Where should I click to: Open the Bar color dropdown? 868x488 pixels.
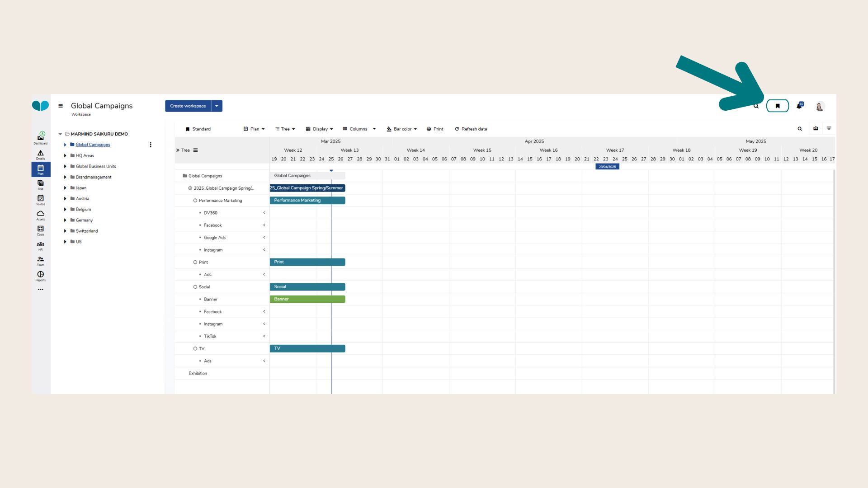[402, 129]
